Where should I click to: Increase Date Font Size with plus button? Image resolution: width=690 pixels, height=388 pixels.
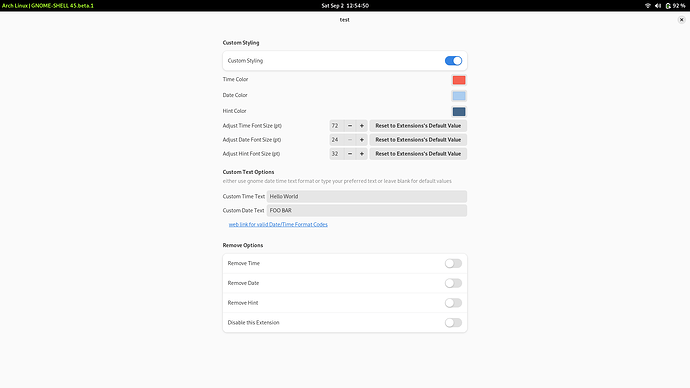[362, 140]
